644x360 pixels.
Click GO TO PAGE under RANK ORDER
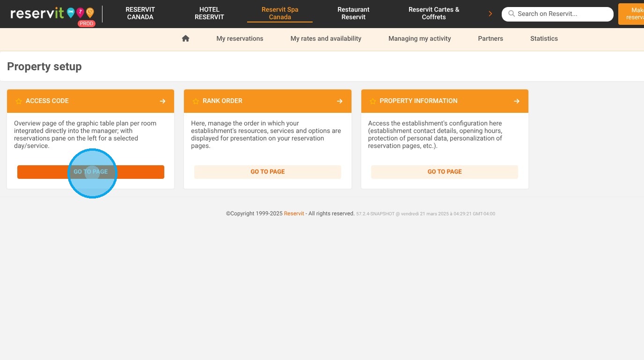pyautogui.click(x=268, y=172)
